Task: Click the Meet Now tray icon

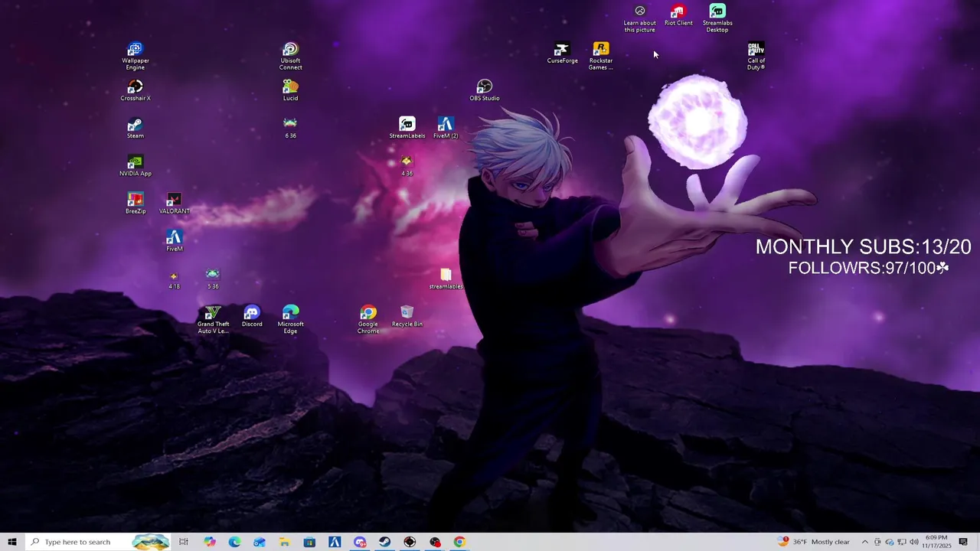Action: pyautogui.click(x=877, y=542)
